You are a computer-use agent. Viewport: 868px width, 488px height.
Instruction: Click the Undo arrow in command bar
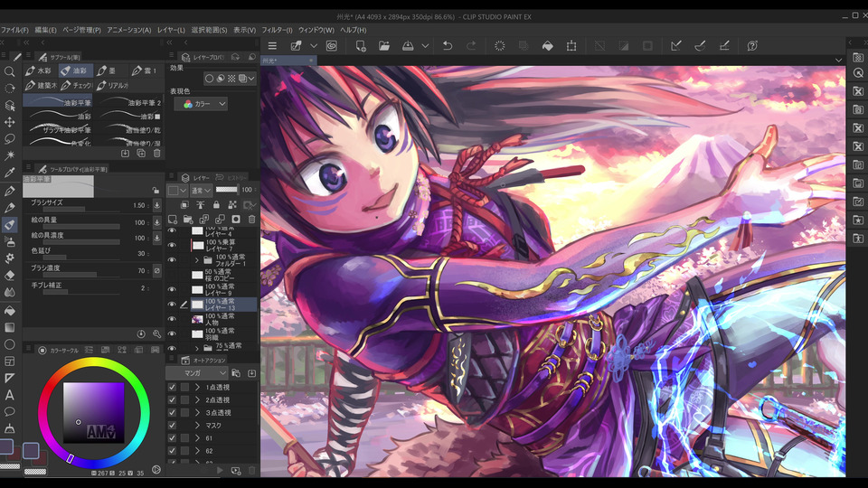(x=447, y=45)
